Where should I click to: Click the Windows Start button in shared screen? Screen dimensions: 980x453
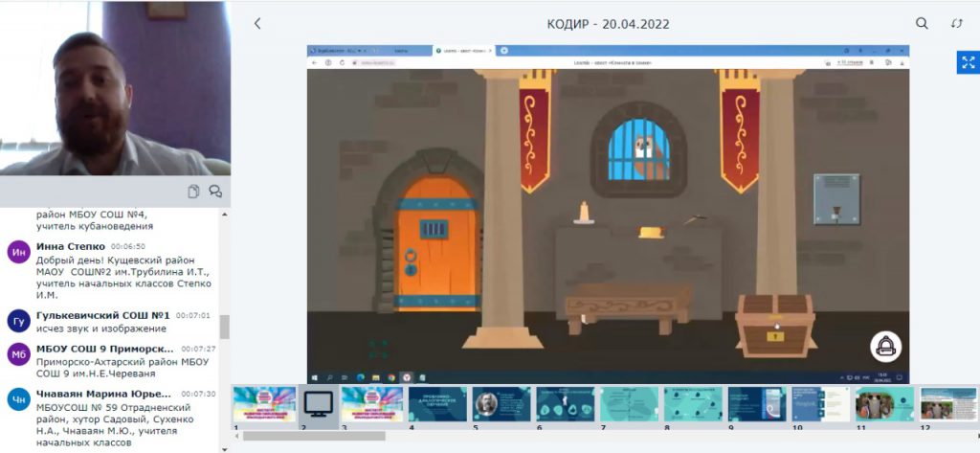point(315,378)
